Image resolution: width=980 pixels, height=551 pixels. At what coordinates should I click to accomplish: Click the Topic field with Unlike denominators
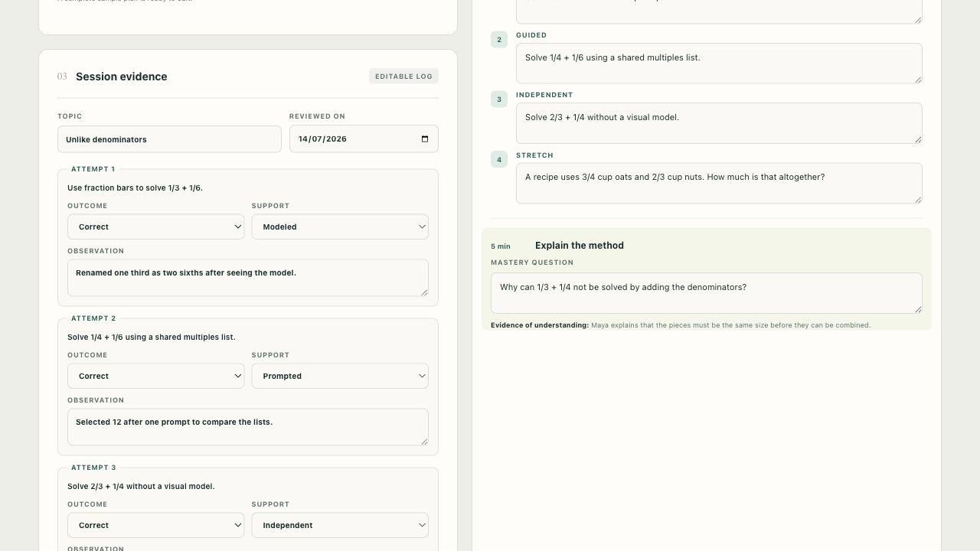[169, 139]
